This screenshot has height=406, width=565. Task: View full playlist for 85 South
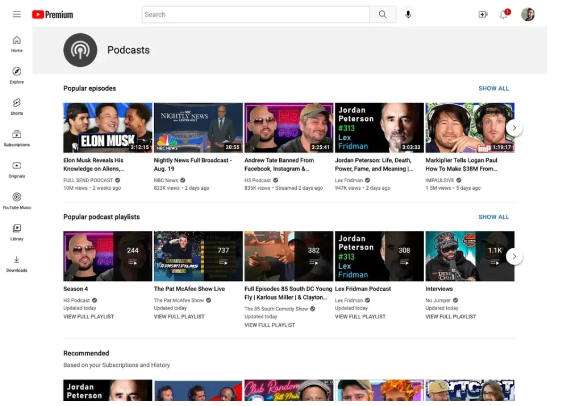point(270,325)
